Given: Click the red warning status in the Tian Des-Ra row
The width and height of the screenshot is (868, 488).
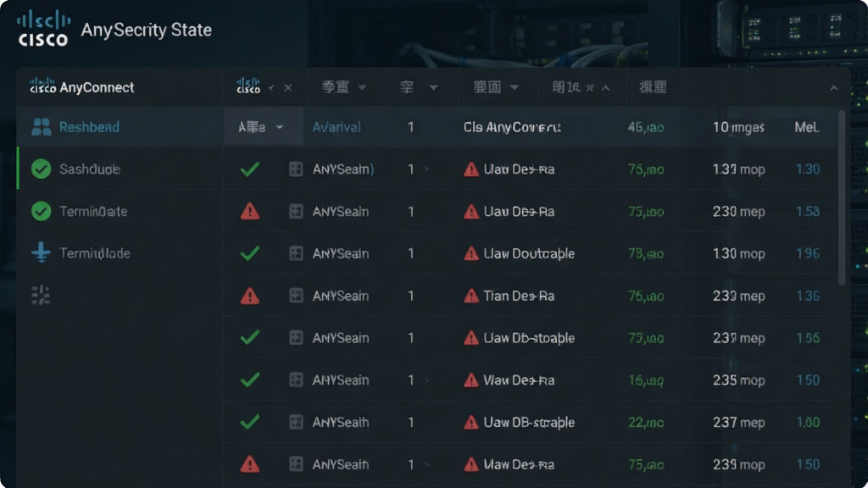Looking at the screenshot, I should click(250, 296).
